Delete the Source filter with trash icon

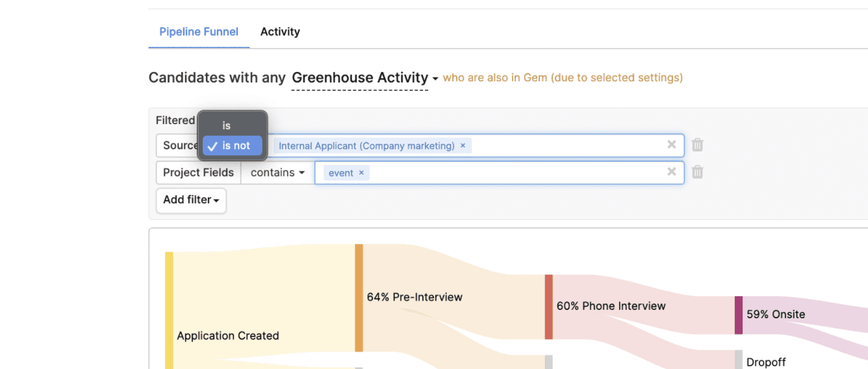tap(697, 145)
